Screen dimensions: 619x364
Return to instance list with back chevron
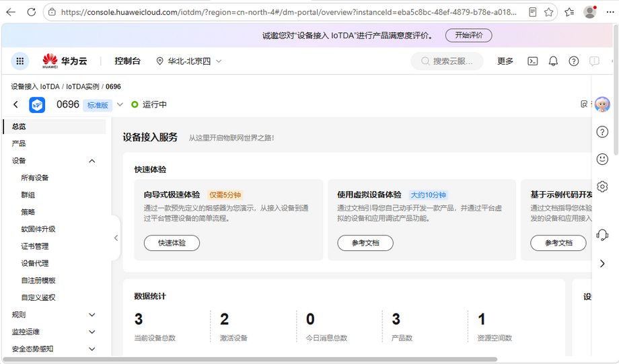15,104
